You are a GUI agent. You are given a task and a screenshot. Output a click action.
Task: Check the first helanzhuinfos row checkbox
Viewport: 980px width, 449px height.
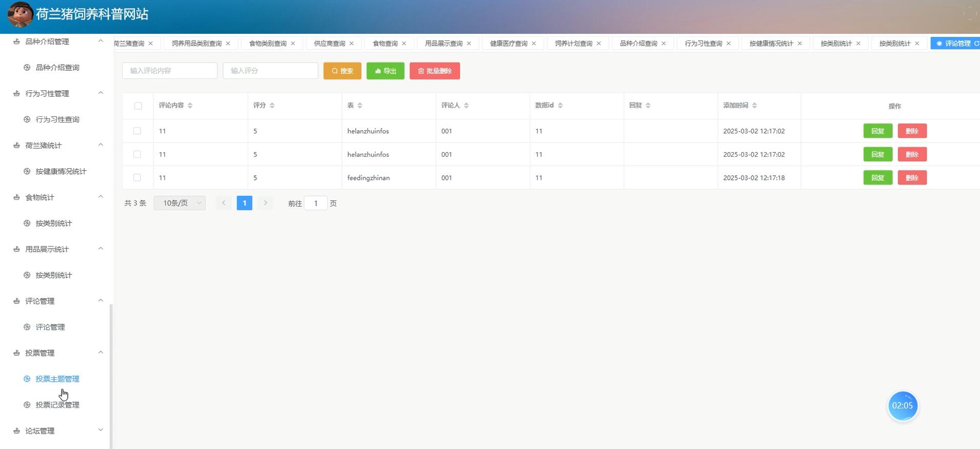(137, 131)
